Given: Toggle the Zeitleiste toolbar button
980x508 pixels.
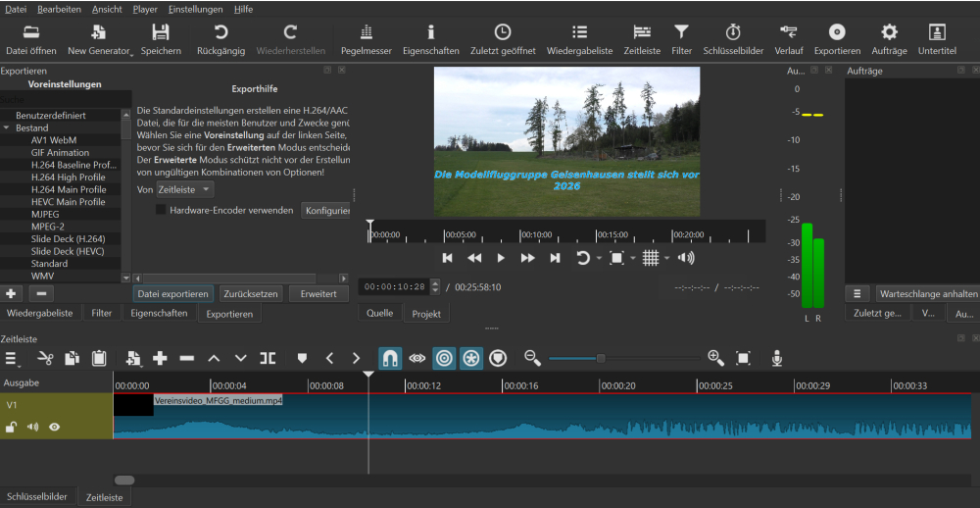Looking at the screenshot, I should tap(642, 40).
